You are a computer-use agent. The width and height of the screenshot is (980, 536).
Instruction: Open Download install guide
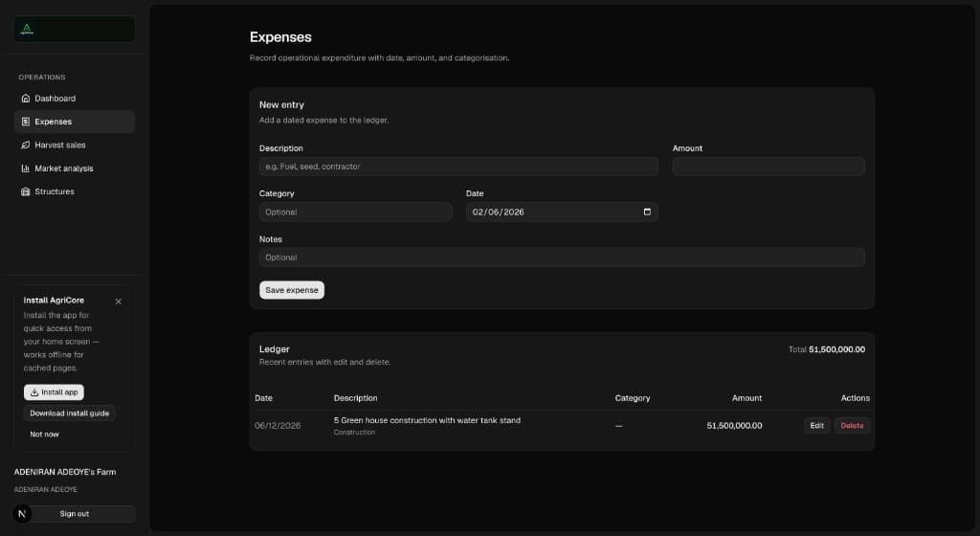coord(69,413)
